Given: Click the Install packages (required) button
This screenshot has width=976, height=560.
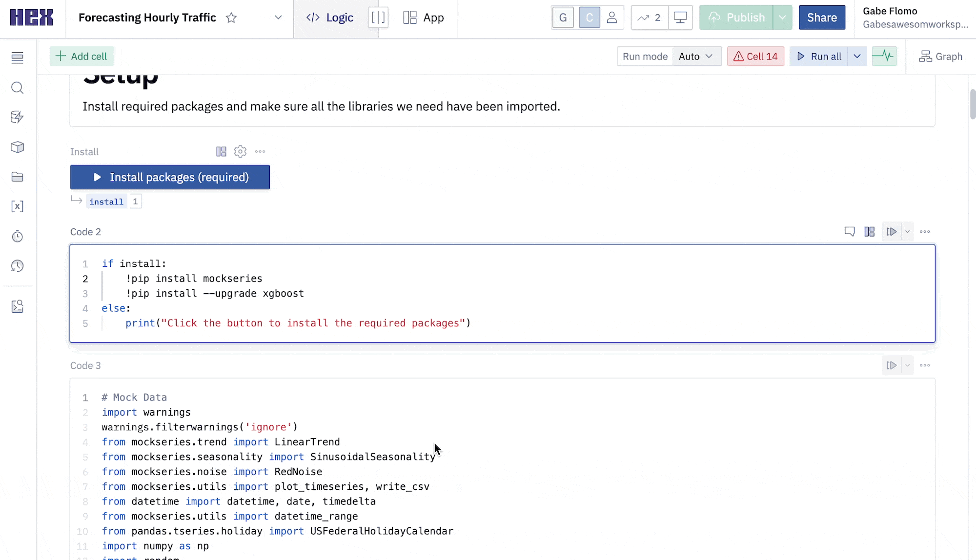Looking at the screenshot, I should pyautogui.click(x=170, y=177).
